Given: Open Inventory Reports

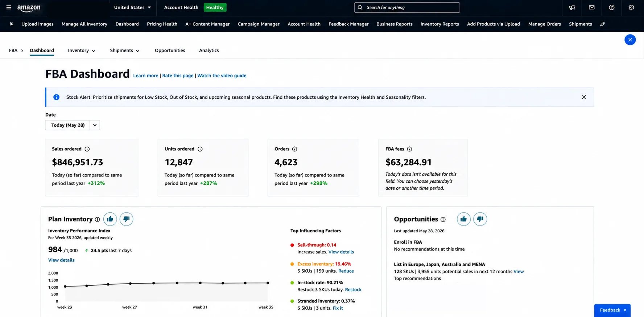Looking at the screenshot, I should 439,24.
